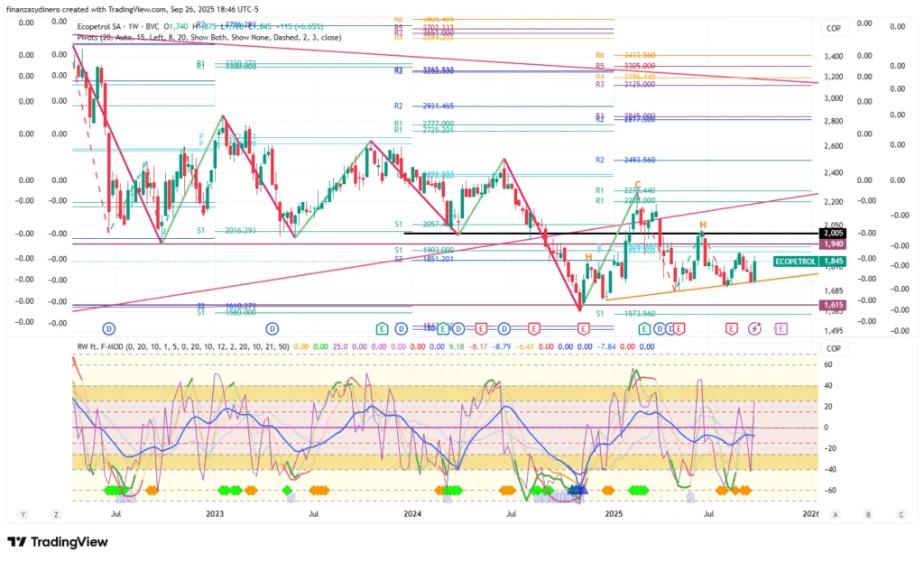Click the green ECOPETROL price label

point(796,261)
